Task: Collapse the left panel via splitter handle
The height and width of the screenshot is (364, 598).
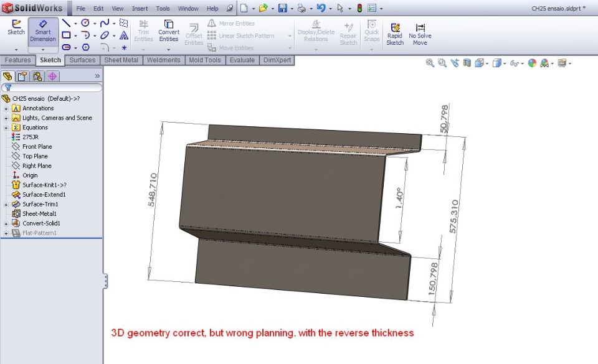Action: (105, 281)
